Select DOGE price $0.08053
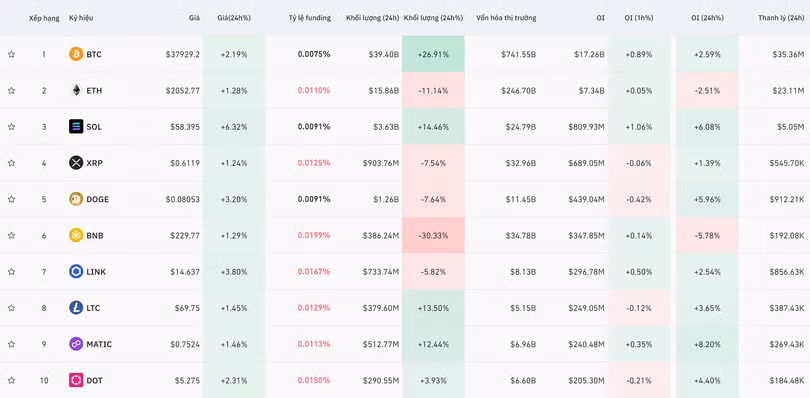 click(x=183, y=199)
